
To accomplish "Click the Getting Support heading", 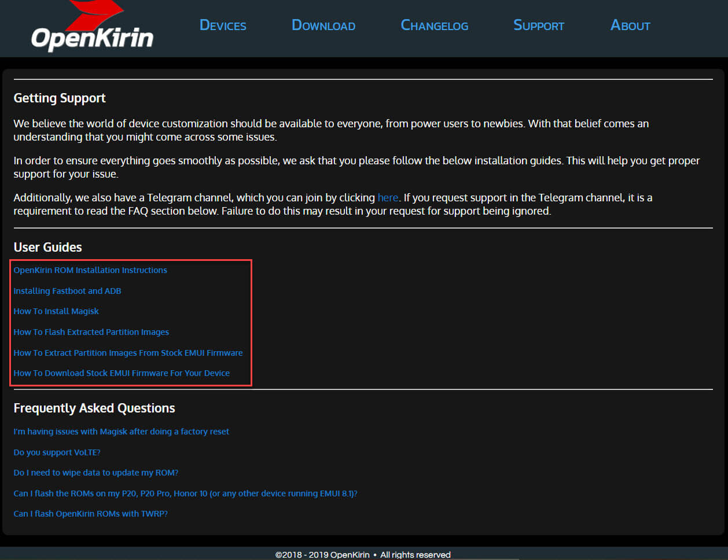I will (60, 98).
